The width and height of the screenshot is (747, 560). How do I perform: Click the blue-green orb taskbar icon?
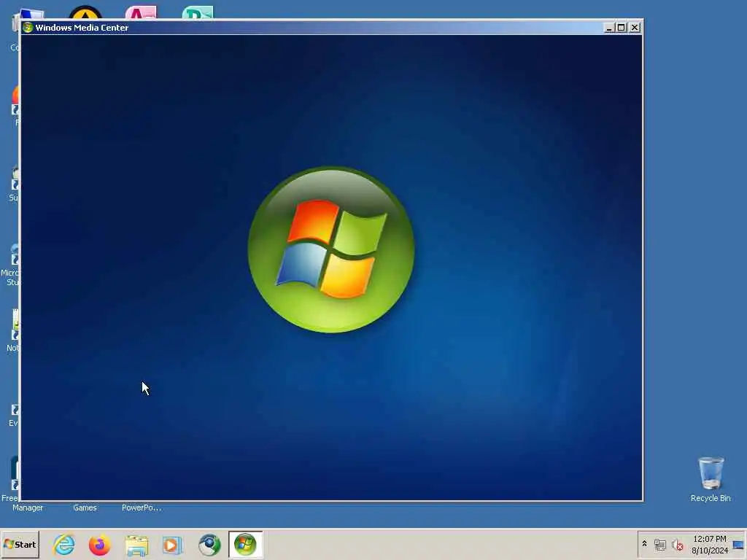[x=209, y=545]
